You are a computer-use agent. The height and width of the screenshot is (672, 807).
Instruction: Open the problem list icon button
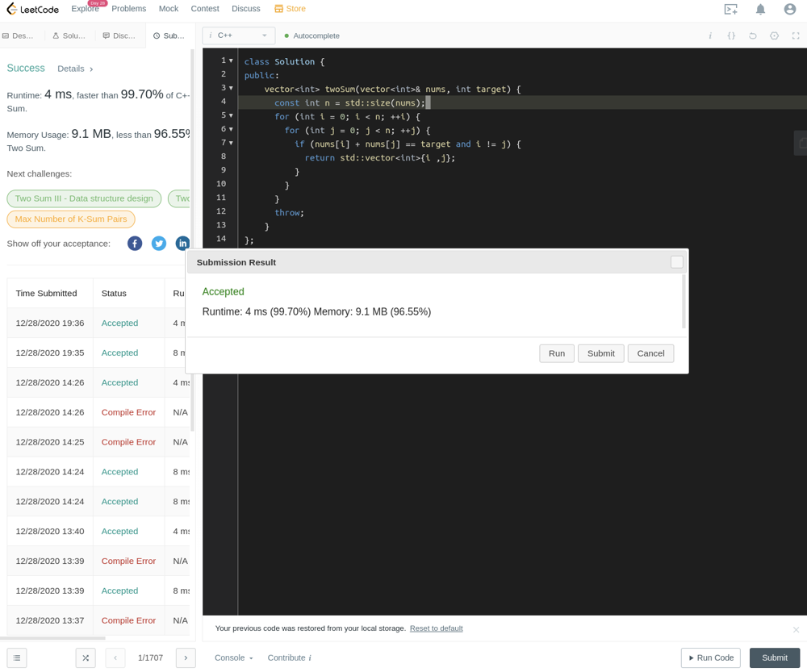(x=17, y=657)
